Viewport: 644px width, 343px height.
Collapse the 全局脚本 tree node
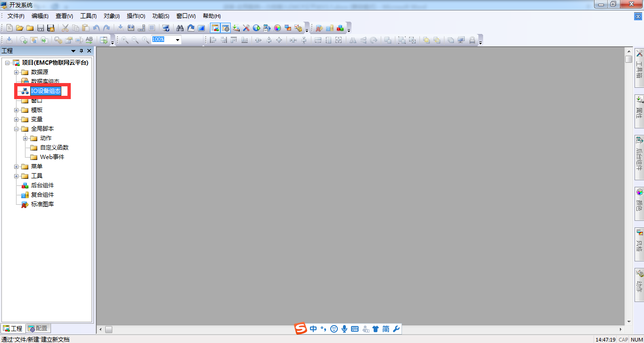tap(17, 129)
